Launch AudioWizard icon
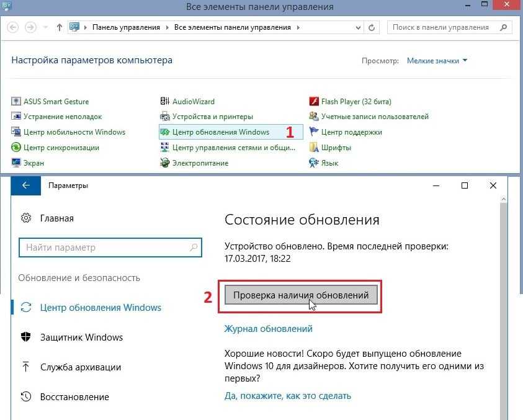This screenshot has width=523, height=420. (x=165, y=101)
